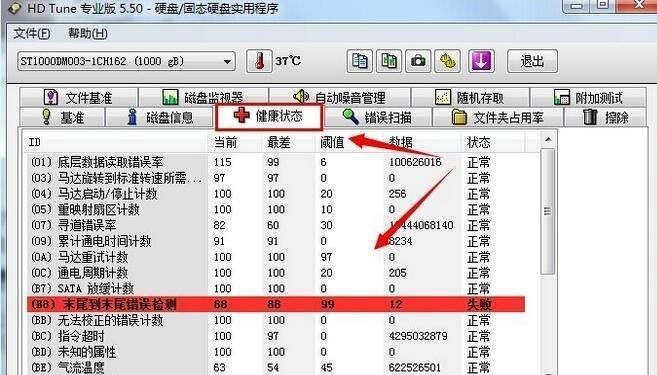Screen dimensions: 657x375
Task: Switch to the 随机存取 tab
Action: (x=470, y=98)
